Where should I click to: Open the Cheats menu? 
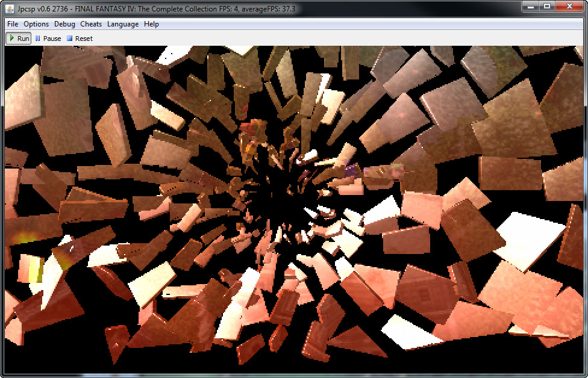(x=91, y=24)
